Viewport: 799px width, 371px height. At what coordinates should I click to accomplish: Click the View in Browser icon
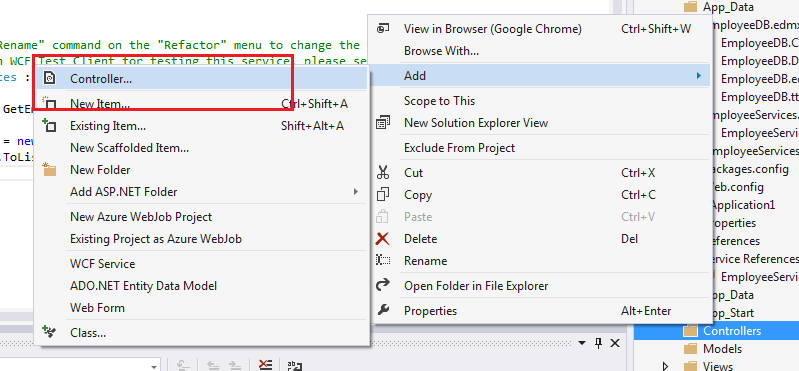coord(383,29)
